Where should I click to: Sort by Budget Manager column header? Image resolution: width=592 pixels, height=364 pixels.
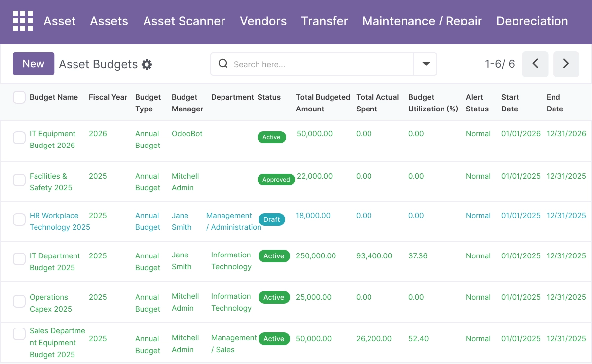click(187, 103)
